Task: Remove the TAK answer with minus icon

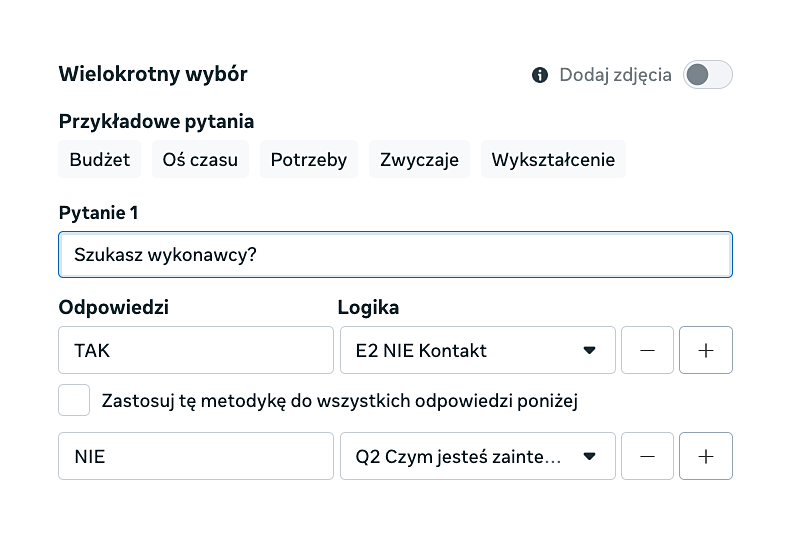Action: pos(647,350)
